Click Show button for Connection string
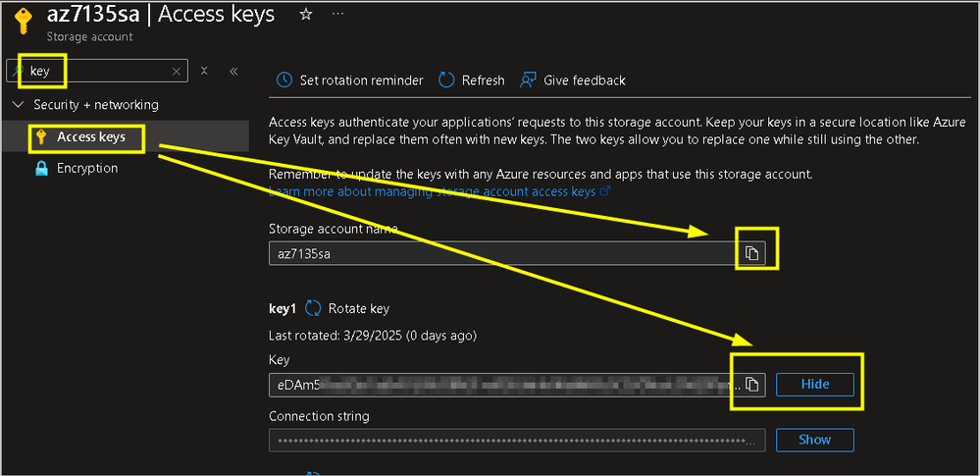The height and width of the screenshot is (476, 980). (815, 440)
